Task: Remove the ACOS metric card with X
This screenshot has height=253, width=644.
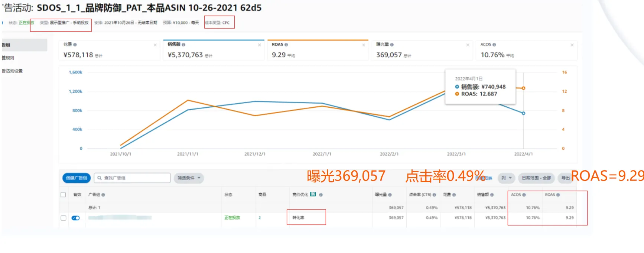Action: [x=572, y=45]
